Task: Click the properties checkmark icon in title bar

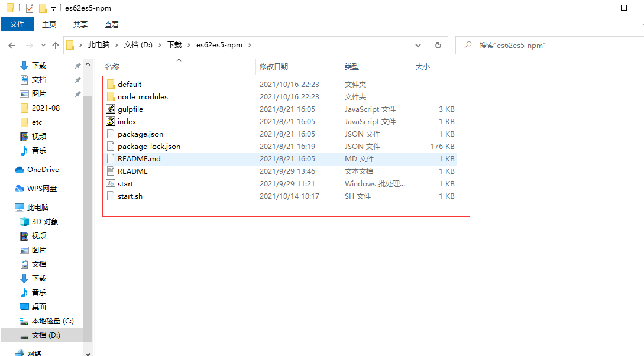Action: [x=30, y=8]
